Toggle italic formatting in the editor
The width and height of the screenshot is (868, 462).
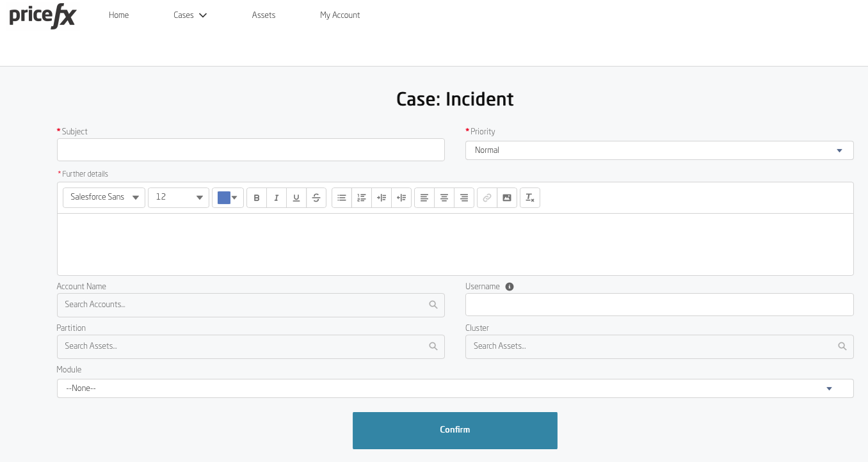point(277,198)
